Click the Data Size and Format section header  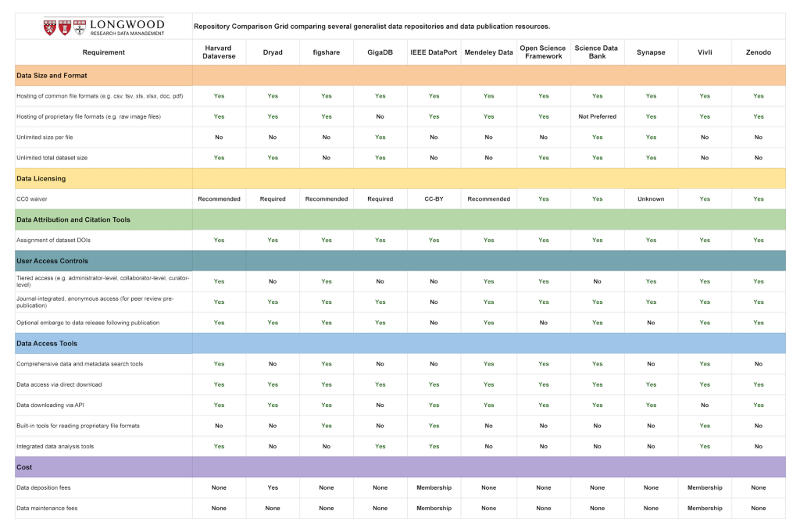[x=52, y=76]
